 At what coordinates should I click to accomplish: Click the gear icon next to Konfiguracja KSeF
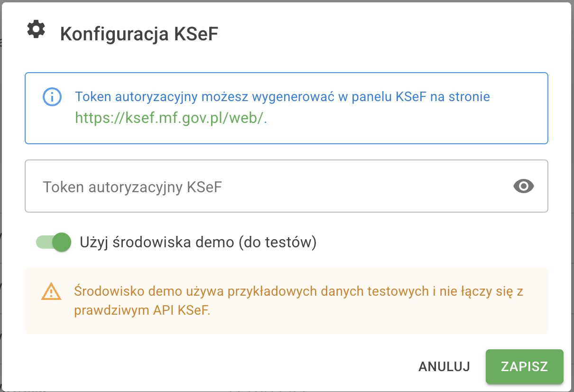[x=36, y=28]
